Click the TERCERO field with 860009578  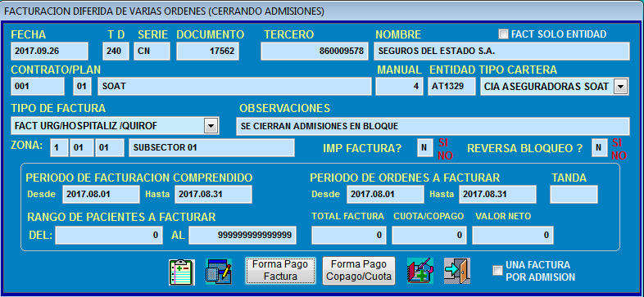[315, 52]
